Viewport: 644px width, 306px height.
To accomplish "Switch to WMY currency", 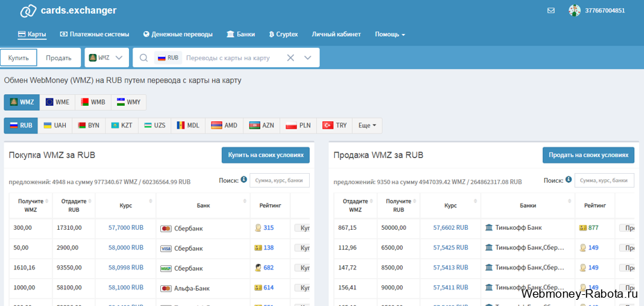I will 128,102.
